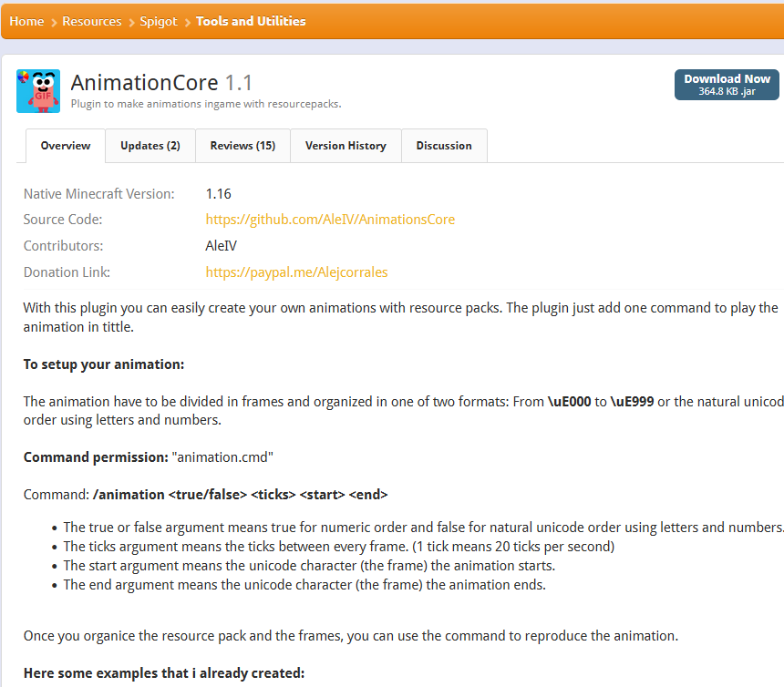
Task: Open the GitHub AnimationsCore source link
Action: point(330,220)
